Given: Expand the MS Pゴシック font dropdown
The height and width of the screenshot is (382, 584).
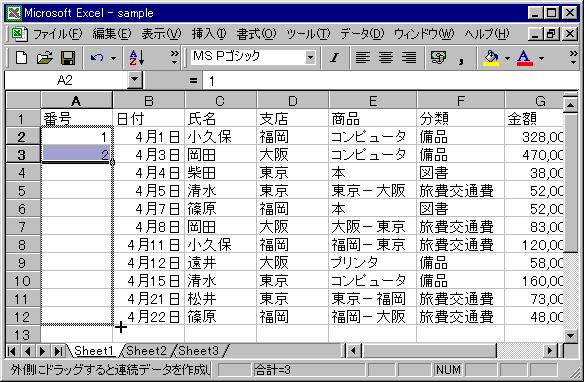Looking at the screenshot, I should [310, 58].
